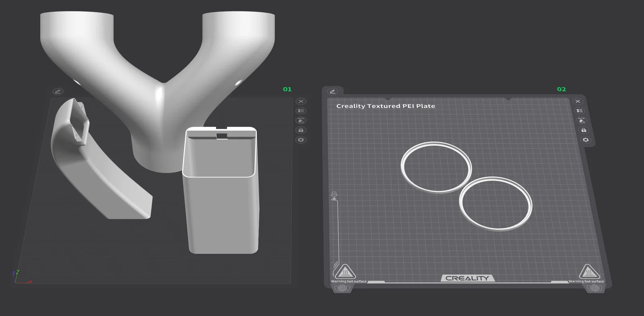
Task: Click the green '01' plate number
Action: pyautogui.click(x=287, y=89)
